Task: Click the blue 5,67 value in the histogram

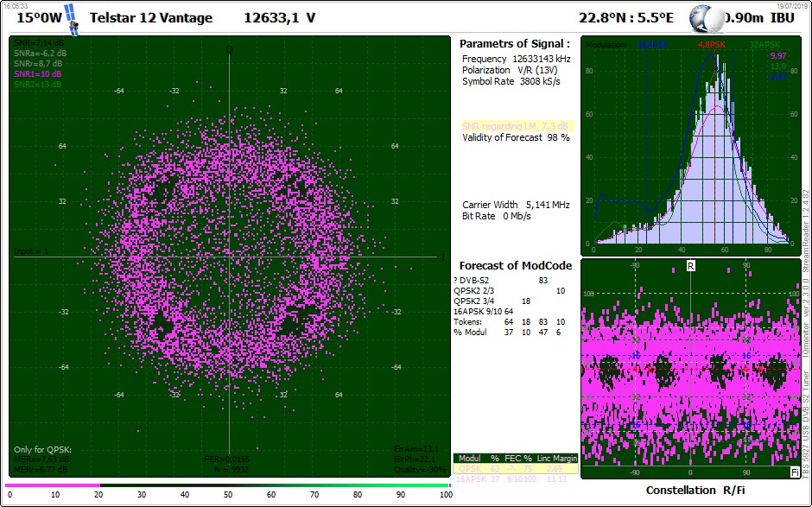Action: click(x=778, y=77)
